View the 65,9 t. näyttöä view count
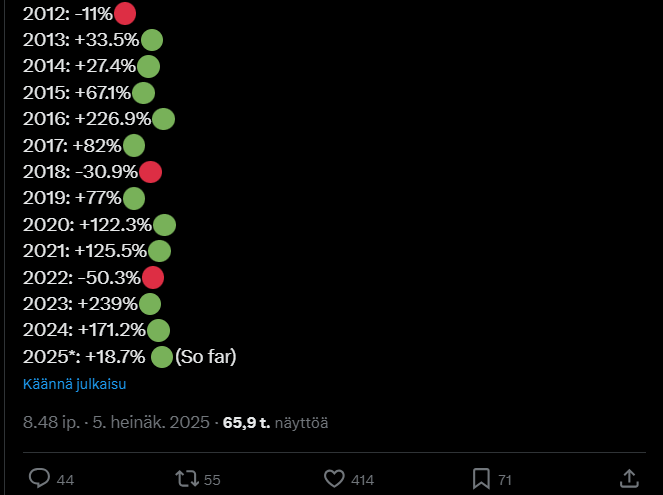 tap(275, 422)
